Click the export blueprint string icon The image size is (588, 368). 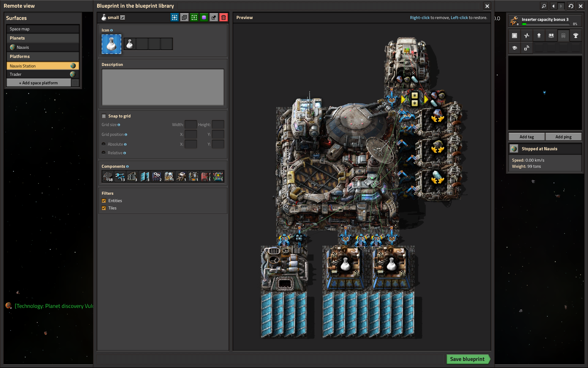pos(214,17)
